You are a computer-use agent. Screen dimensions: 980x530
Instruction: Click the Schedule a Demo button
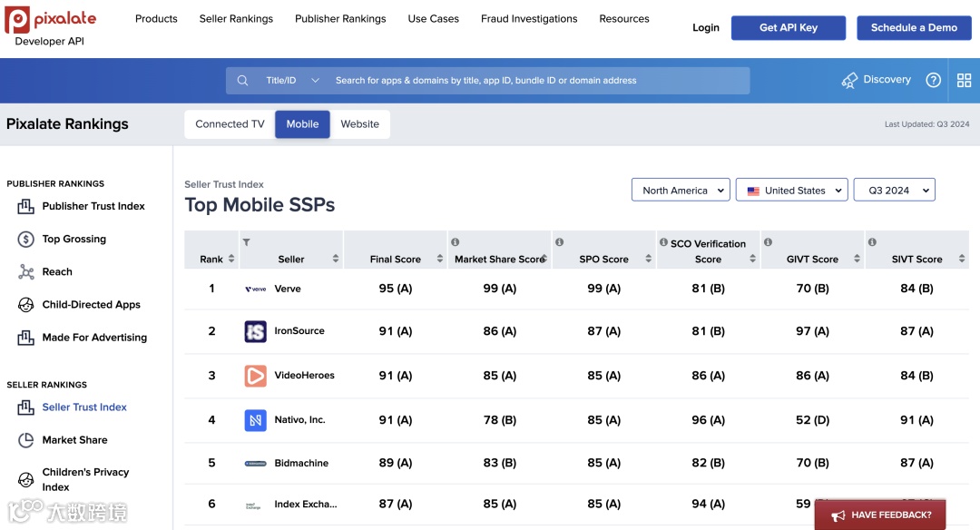(915, 27)
